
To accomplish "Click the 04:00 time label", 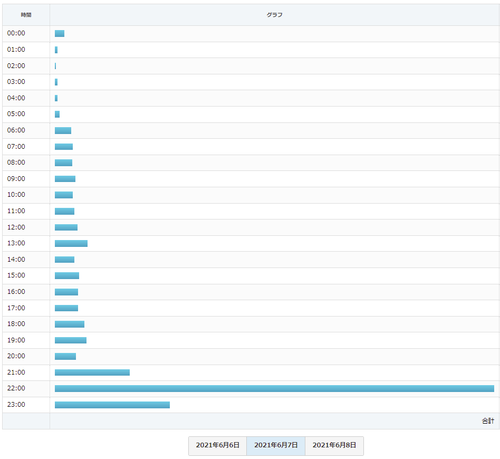I will tap(16, 98).
